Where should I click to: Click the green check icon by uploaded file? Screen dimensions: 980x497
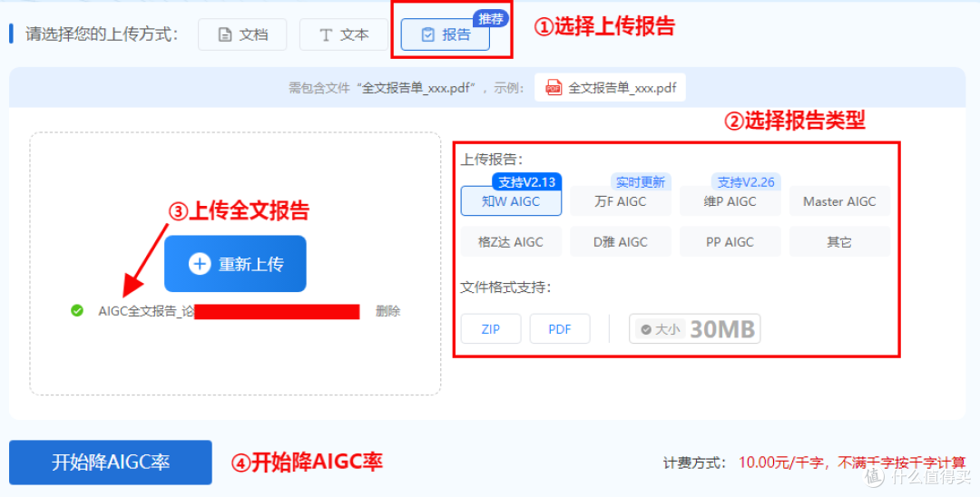click(x=77, y=310)
